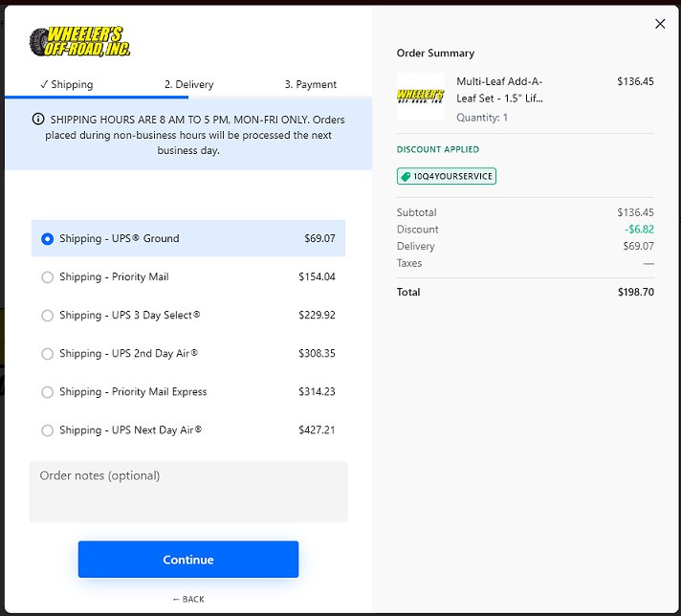Click the blue Continue button
Screen dimensions: 681x616
[188, 560]
